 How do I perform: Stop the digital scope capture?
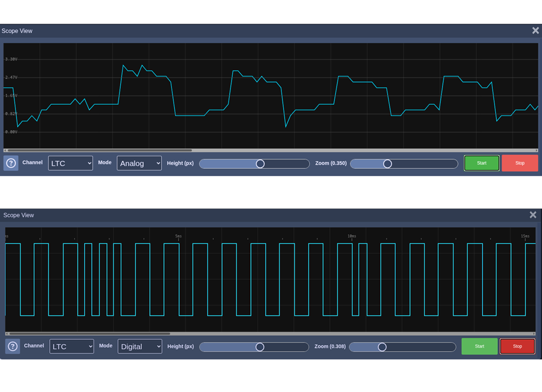(517, 346)
